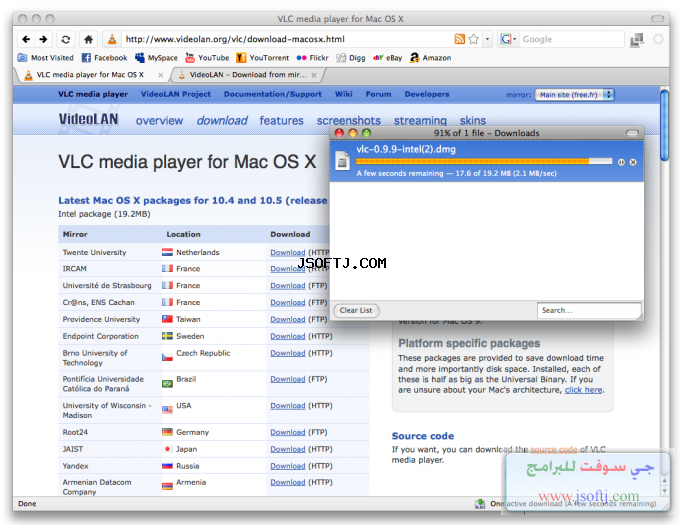Open the features section link
This screenshot has height=525, width=685.
pos(281,121)
